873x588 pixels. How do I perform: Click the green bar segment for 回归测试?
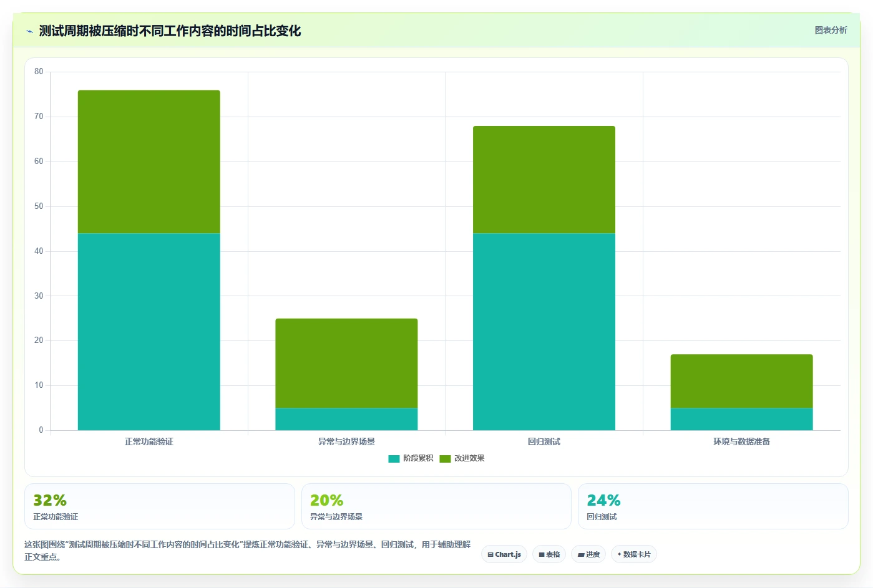544,180
